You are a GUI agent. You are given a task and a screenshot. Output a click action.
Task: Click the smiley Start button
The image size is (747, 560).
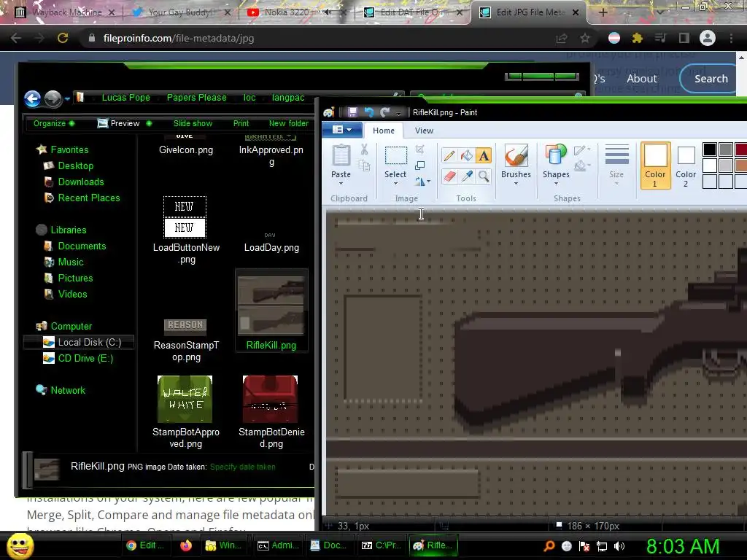pos(20,545)
